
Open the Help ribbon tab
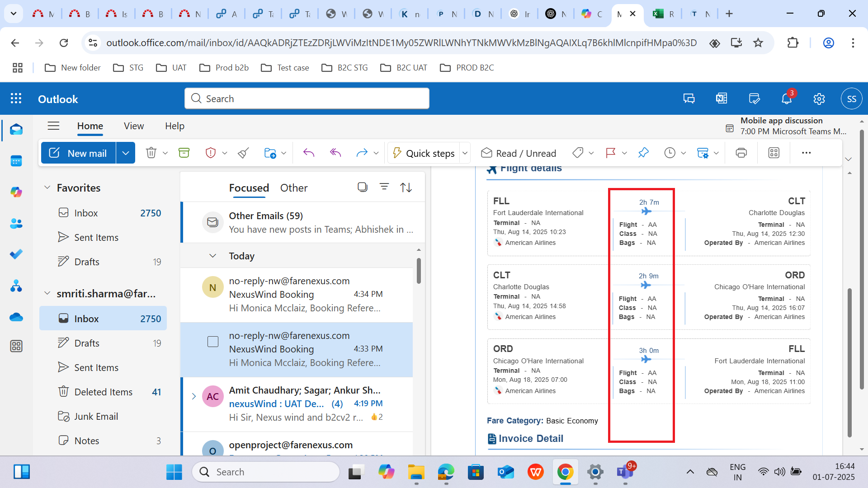(x=175, y=126)
